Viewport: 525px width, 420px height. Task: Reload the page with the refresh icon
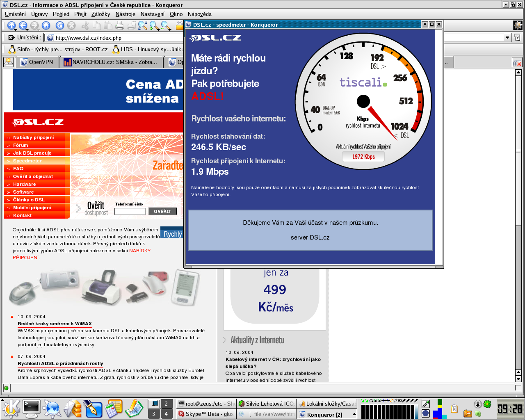point(60,25)
